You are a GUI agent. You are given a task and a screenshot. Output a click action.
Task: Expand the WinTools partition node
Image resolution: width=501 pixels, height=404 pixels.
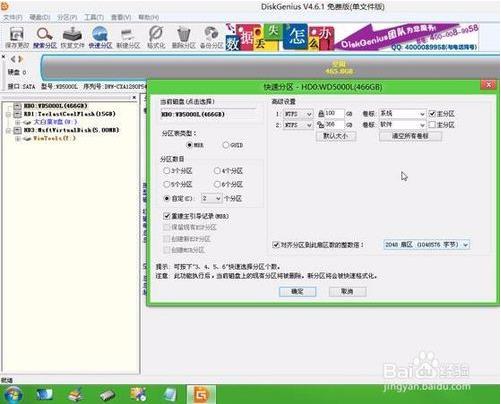tap(18, 138)
